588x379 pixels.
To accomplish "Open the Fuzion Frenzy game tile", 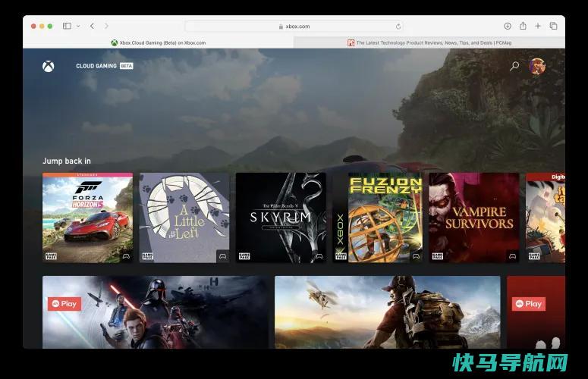I will (x=377, y=218).
